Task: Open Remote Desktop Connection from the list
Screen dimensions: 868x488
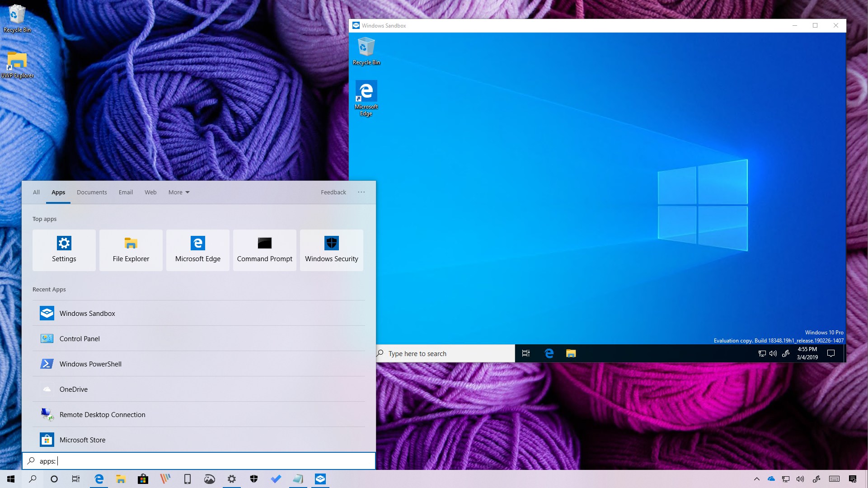Action: (199, 414)
